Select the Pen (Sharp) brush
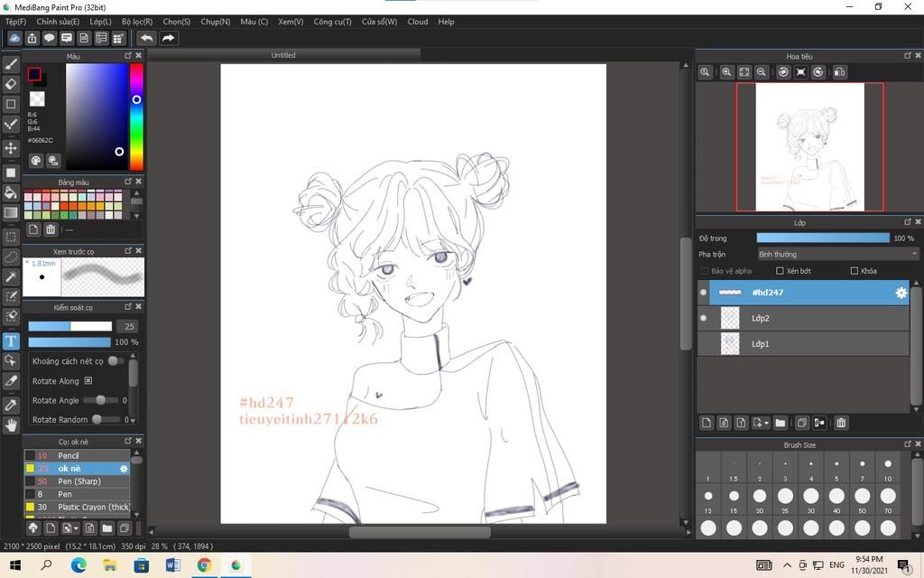The height and width of the screenshot is (578, 924). (x=77, y=481)
